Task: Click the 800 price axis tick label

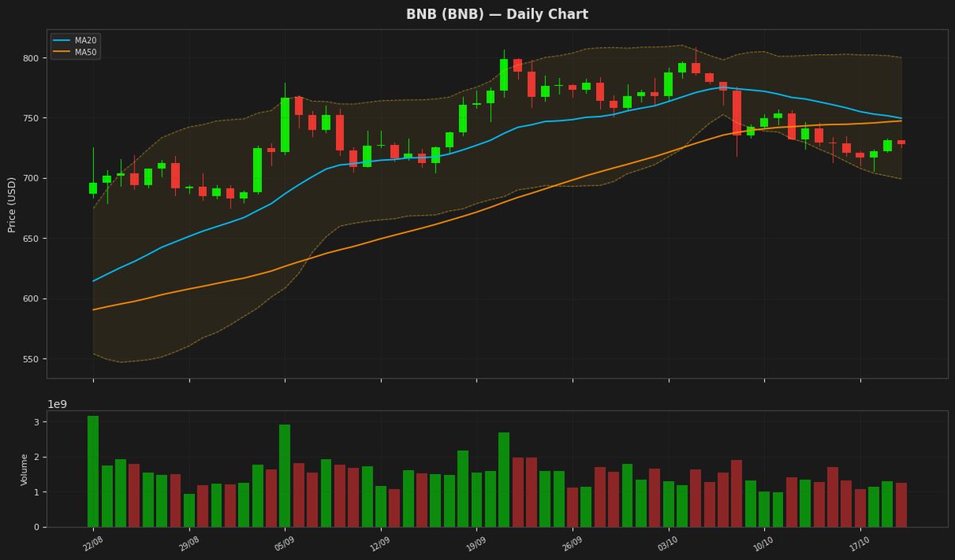Action: (x=30, y=58)
